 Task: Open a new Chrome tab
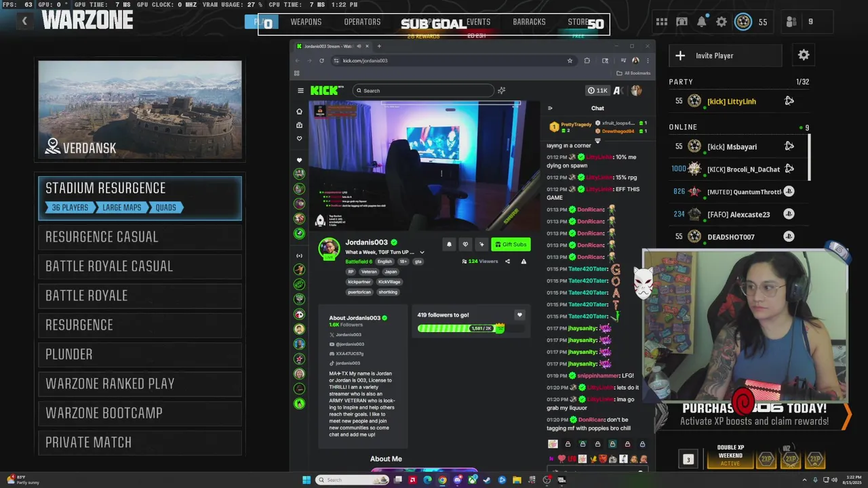tap(379, 46)
